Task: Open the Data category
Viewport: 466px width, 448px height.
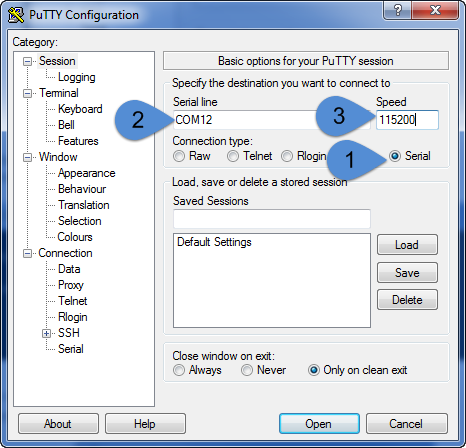Action: click(69, 269)
